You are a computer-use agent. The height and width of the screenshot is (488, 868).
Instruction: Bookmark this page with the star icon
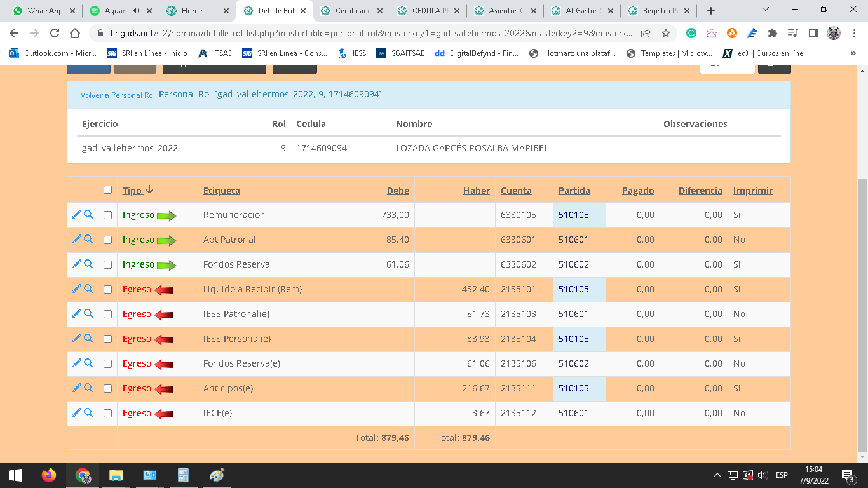click(665, 34)
